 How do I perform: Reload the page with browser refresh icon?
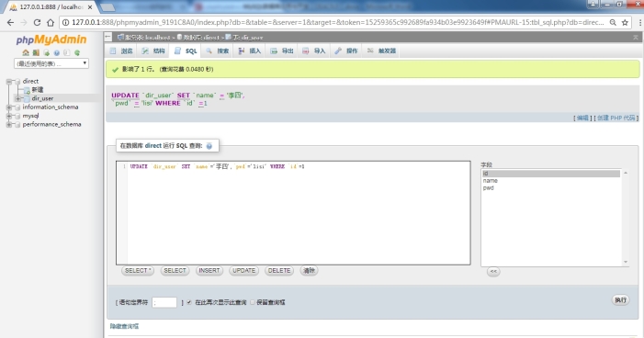(37, 23)
